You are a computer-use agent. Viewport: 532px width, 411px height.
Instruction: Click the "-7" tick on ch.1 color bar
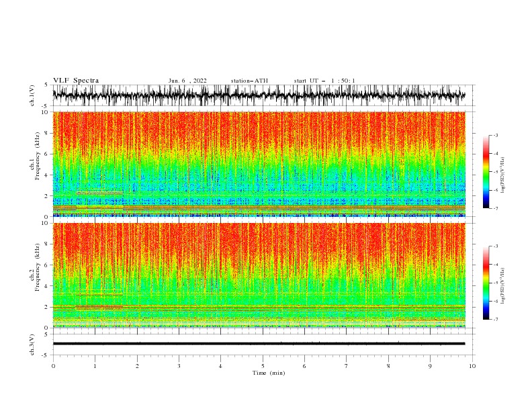pyautogui.click(x=495, y=208)
